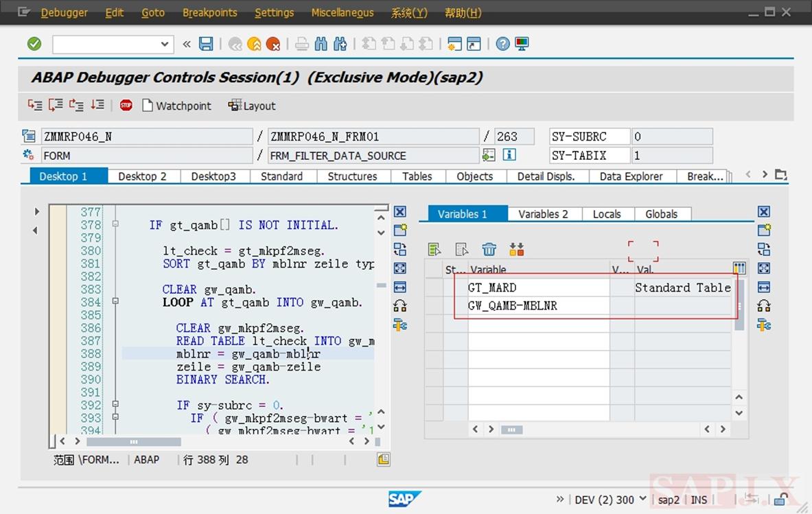Click the include field ZMMRP046_N_FRM01
The width and height of the screenshot is (812, 514).
[373, 137]
